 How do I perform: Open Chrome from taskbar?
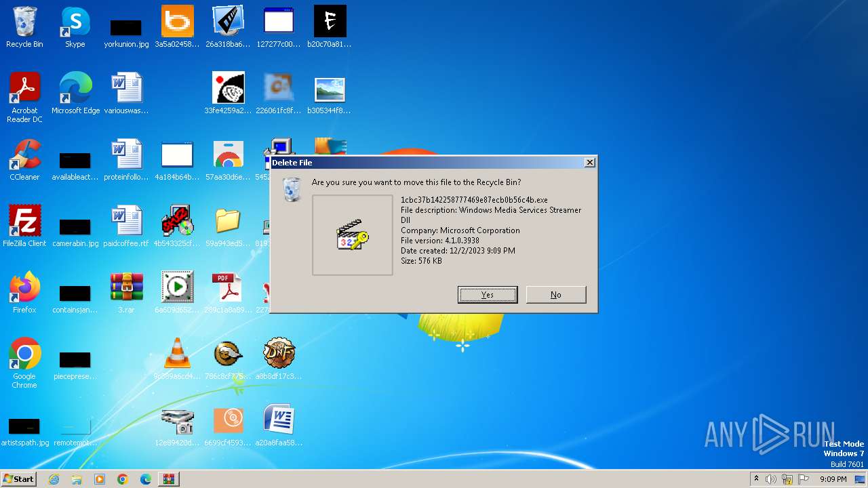[123, 479]
